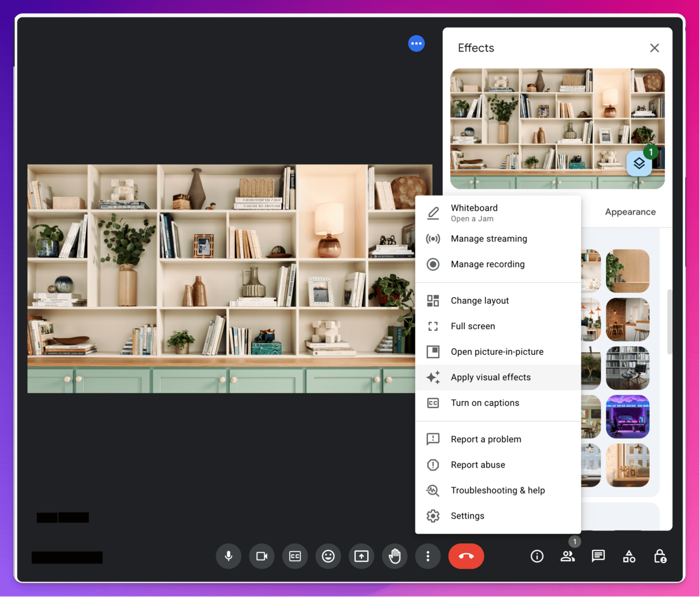Screen dimensions: 700x597
Task: Open the emoji reactions button
Action: click(x=328, y=556)
